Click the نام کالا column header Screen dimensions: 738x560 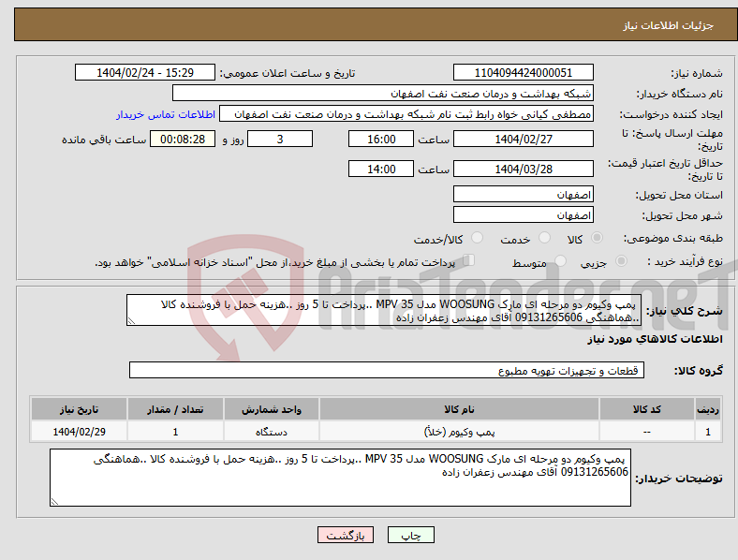click(459, 409)
